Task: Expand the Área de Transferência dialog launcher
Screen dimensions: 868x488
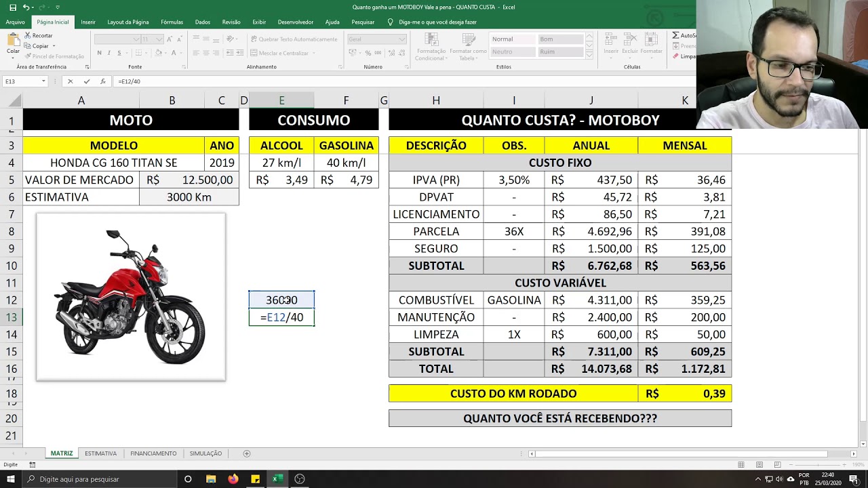Action: point(87,67)
